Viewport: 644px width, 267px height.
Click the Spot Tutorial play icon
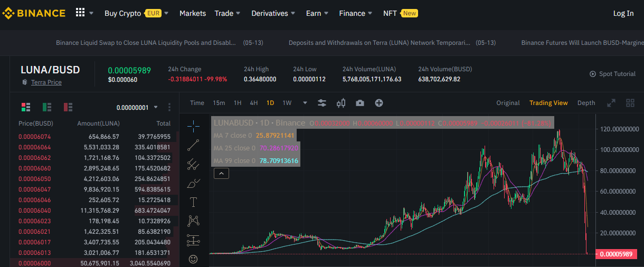tap(593, 74)
